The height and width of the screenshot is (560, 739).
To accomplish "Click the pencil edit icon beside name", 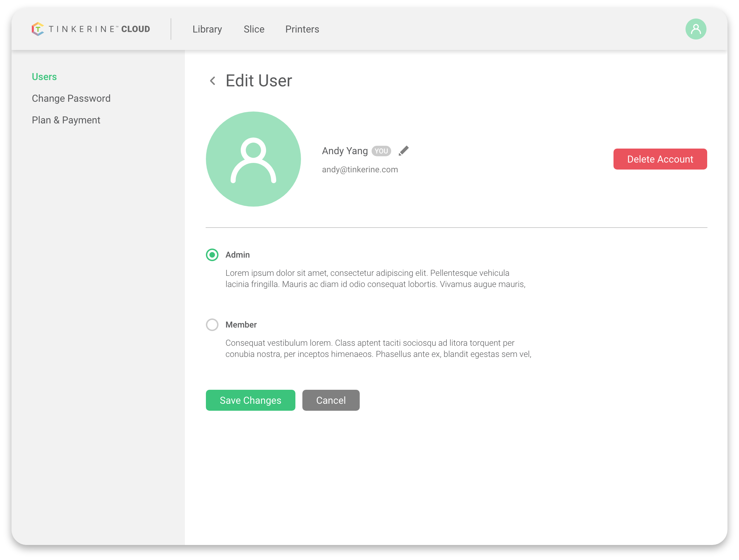I will (403, 151).
